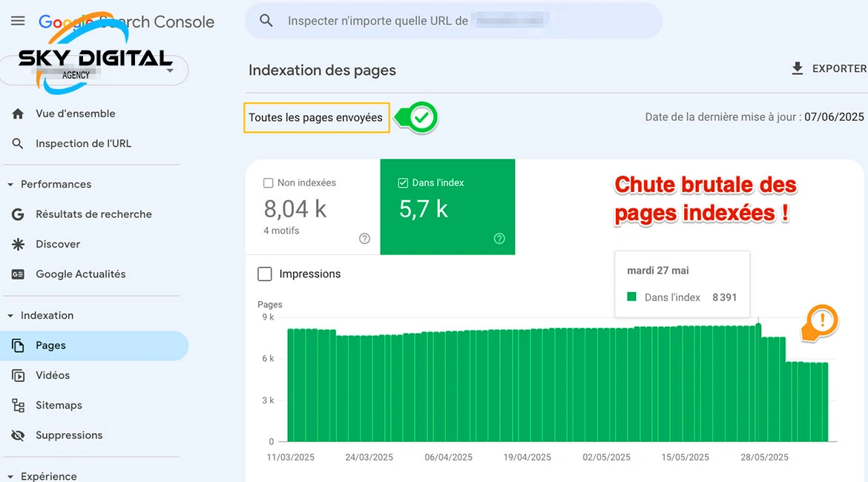This screenshot has height=482, width=868.
Task: Enable the Impressions checkbox
Action: (265, 274)
